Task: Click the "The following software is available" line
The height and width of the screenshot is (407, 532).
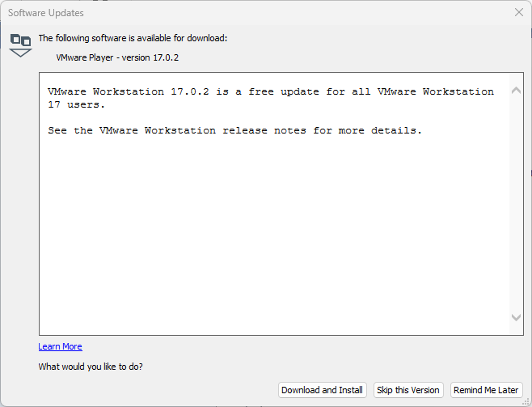Action: tap(133, 38)
